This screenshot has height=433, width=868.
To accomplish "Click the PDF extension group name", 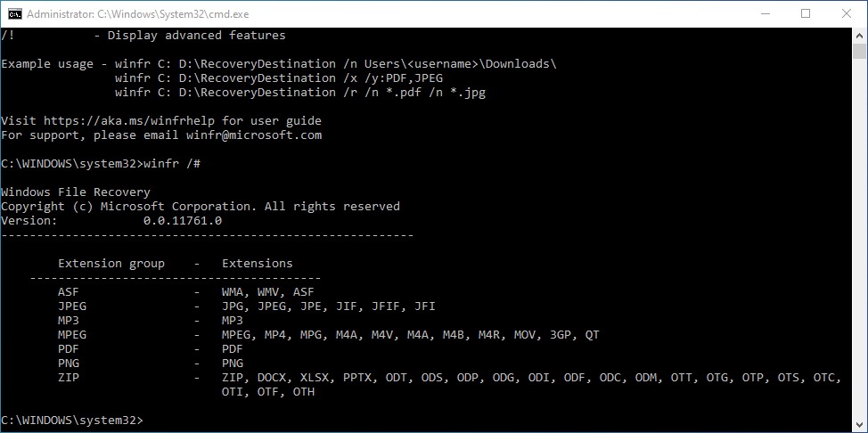I will (69, 349).
